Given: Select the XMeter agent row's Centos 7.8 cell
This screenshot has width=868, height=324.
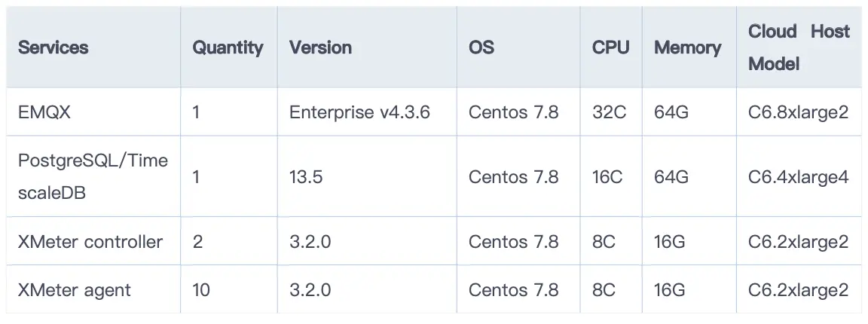Looking at the screenshot, I should (x=514, y=289).
